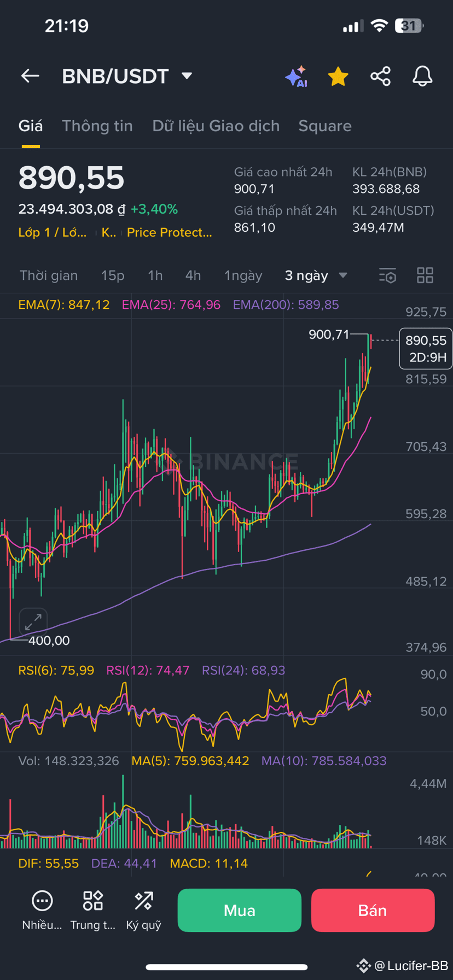The width and height of the screenshot is (453, 980).
Task: Tap the KL 24h(USDT) value 349,47M
Action: [378, 228]
